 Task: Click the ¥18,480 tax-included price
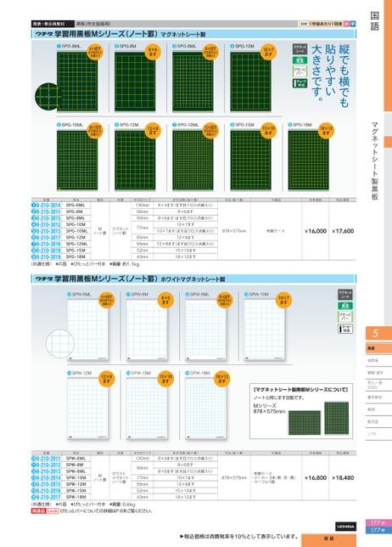pyautogui.click(x=343, y=477)
